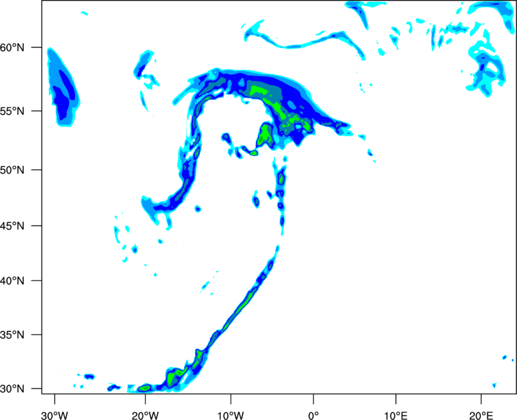Click the 35°N latitude label
517x420 pixels.
click(12, 335)
